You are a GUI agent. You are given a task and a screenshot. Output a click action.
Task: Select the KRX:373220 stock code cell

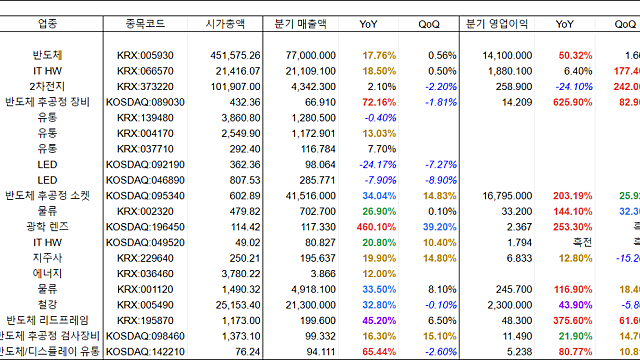pyautogui.click(x=145, y=87)
